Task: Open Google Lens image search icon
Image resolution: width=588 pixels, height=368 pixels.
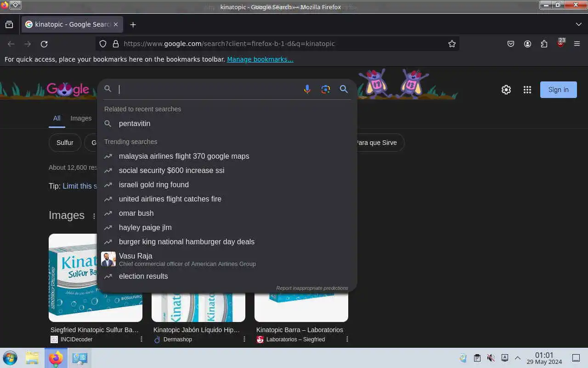Action: pyautogui.click(x=326, y=89)
